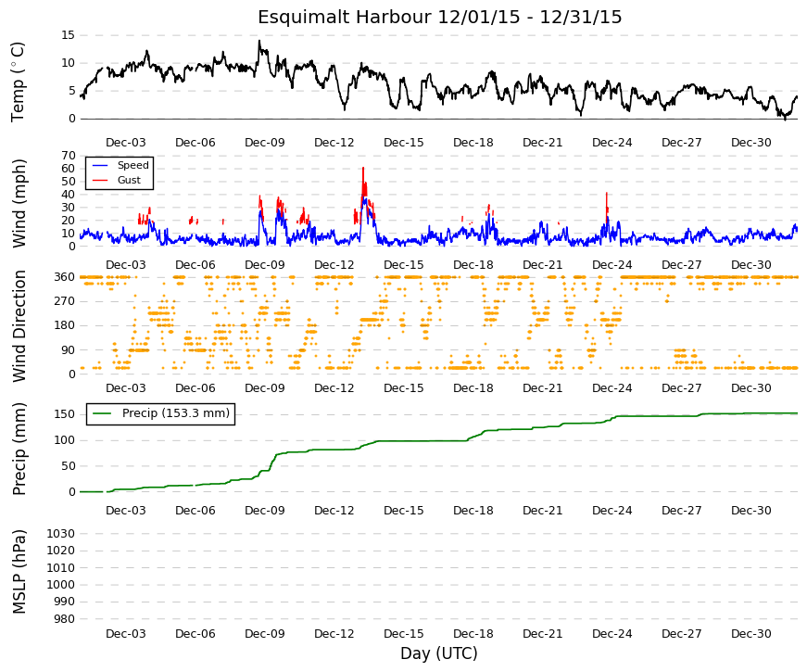The width and height of the screenshot is (807, 672).
Task: Click the Gust legend label
Action: tap(129, 180)
